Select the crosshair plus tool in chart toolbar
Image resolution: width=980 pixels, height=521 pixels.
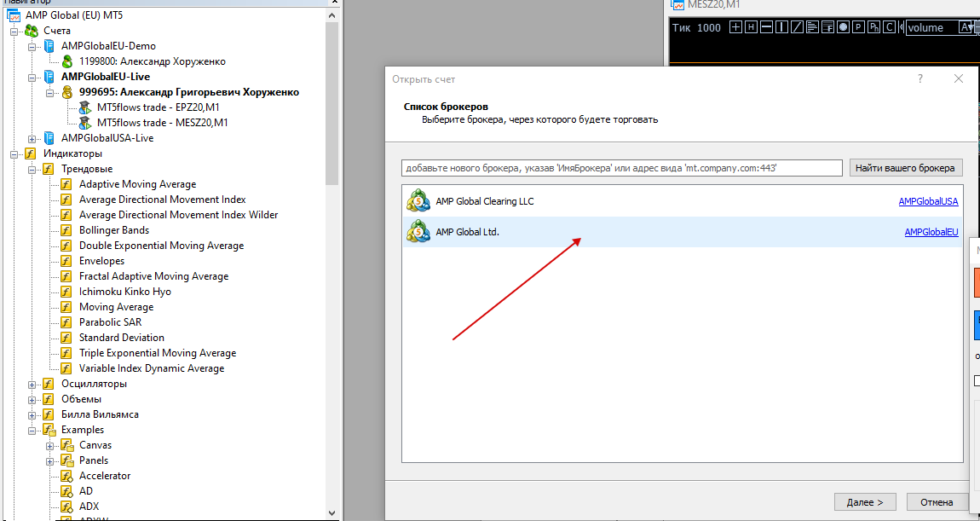[735, 27]
